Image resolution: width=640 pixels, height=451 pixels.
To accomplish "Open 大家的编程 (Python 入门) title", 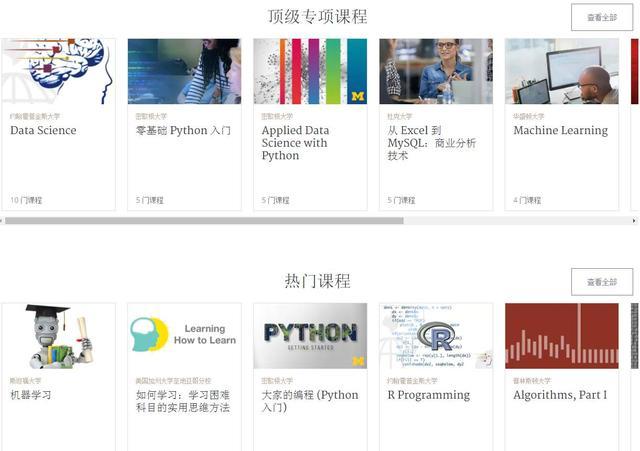I will [310, 401].
